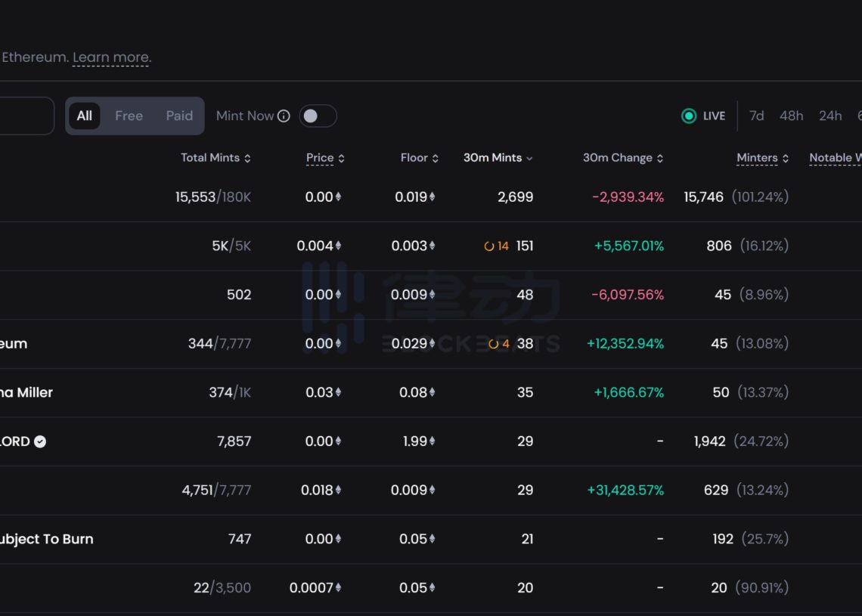Click the Mint Now info icon

283,116
